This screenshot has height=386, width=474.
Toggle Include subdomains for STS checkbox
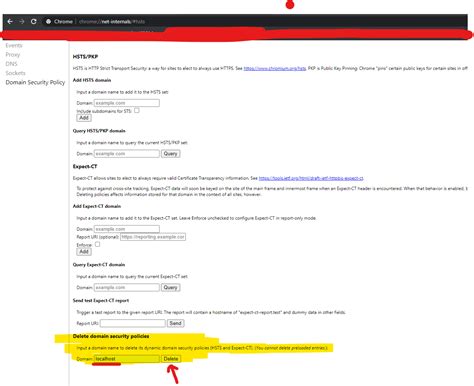(x=137, y=110)
